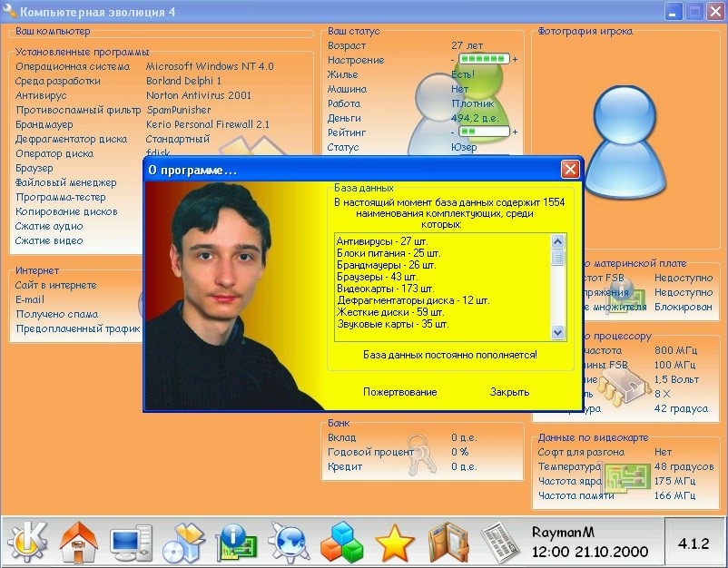Click 'Microsoft Windows NT 4.0' value
Image resolution: width=728 pixels, height=568 pixels.
click(210, 66)
